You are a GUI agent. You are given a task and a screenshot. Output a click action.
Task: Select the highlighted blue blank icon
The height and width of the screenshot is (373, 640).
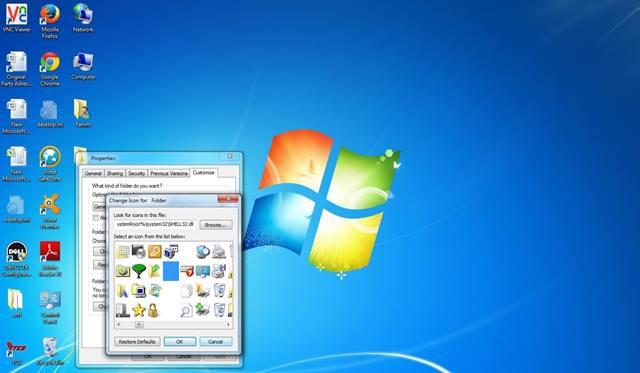(171, 271)
